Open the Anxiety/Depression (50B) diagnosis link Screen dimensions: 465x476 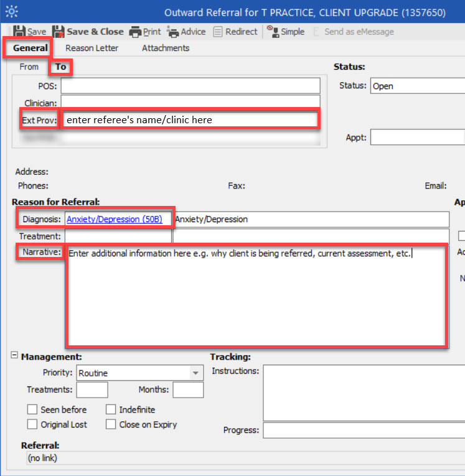tap(114, 219)
